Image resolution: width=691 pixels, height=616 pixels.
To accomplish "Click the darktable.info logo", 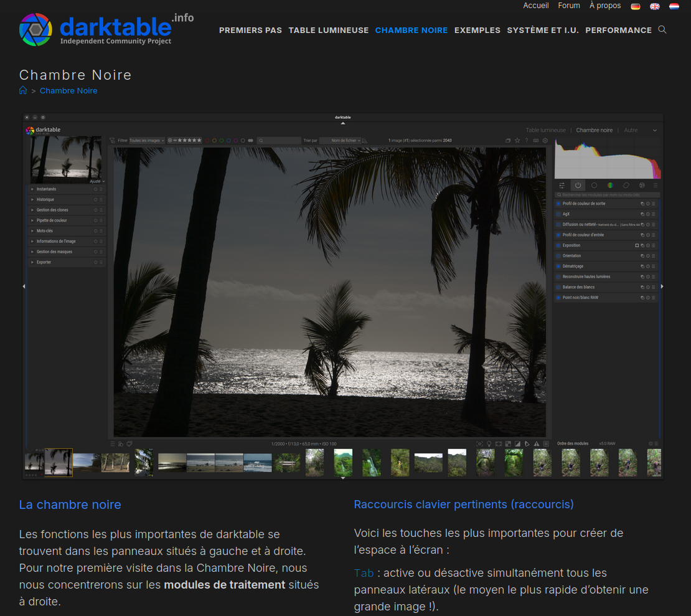I will pyautogui.click(x=106, y=29).
